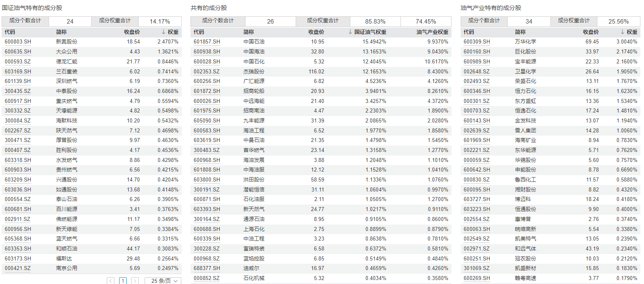Open stock code 002554.SZ link
The height and width of the screenshot is (284, 644).
click(477, 219)
